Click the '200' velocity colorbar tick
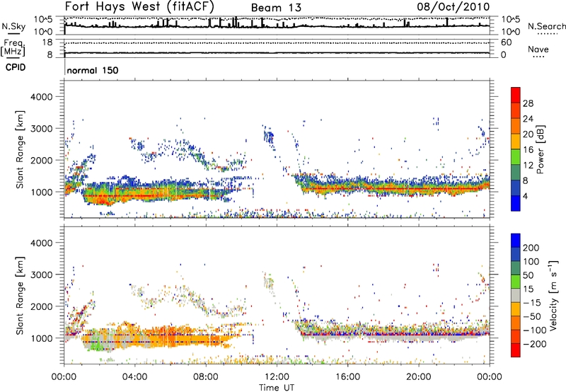566x392 pixels. pos(531,248)
